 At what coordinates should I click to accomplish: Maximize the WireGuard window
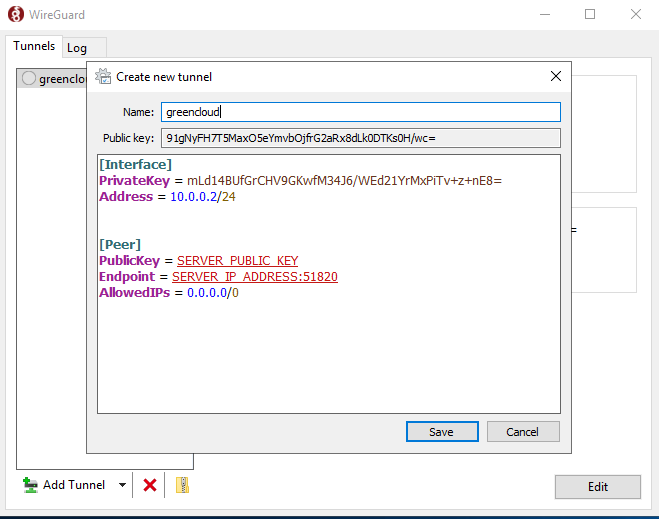(x=590, y=14)
